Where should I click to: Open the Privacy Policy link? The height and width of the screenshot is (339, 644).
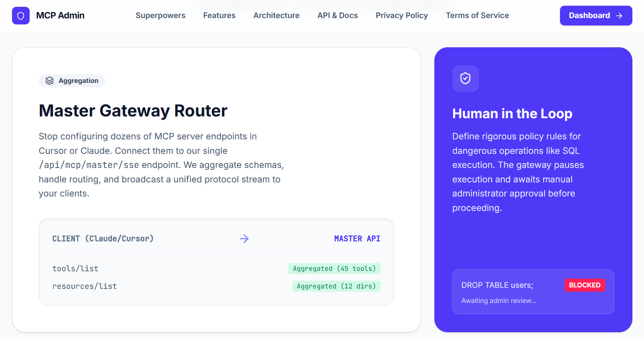402,16
